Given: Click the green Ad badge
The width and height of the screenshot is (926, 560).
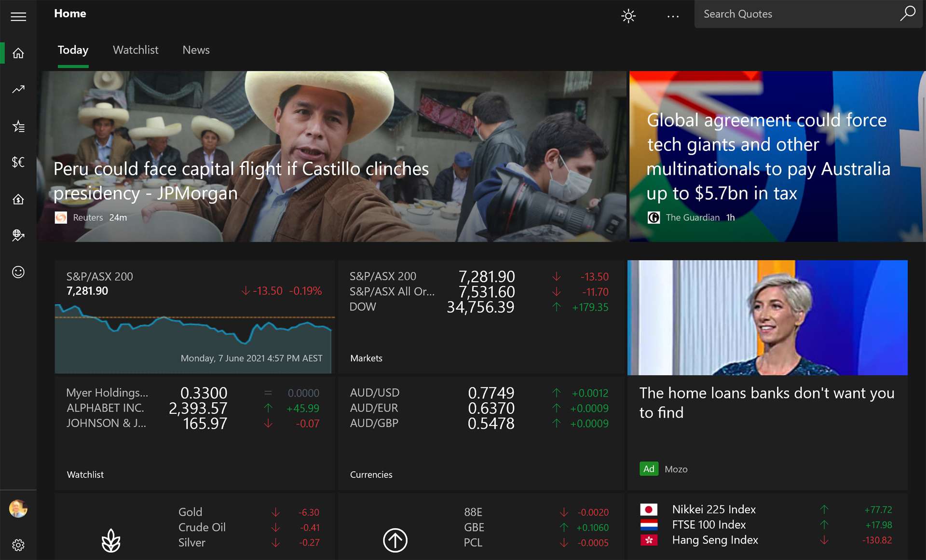Looking at the screenshot, I should coord(649,469).
